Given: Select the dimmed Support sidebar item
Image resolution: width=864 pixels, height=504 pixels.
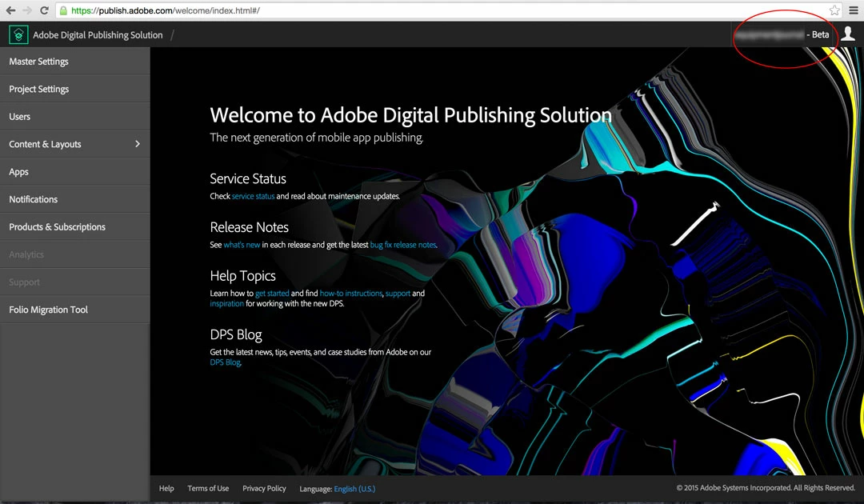Looking at the screenshot, I should (x=75, y=282).
